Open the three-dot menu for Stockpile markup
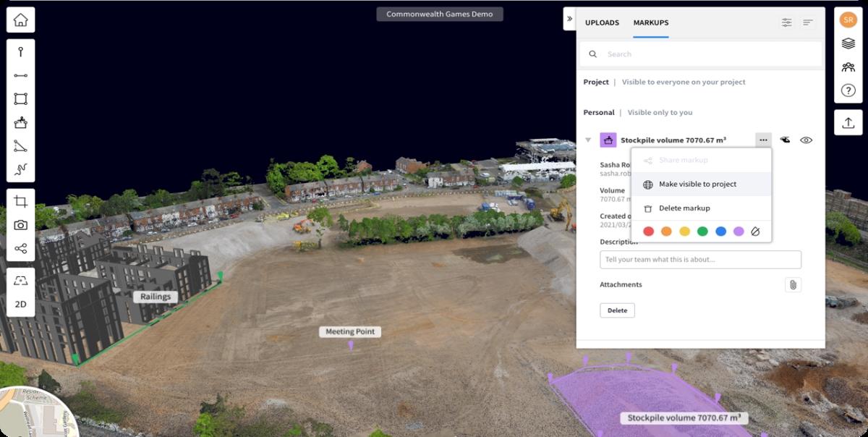The image size is (868, 437). coord(763,140)
